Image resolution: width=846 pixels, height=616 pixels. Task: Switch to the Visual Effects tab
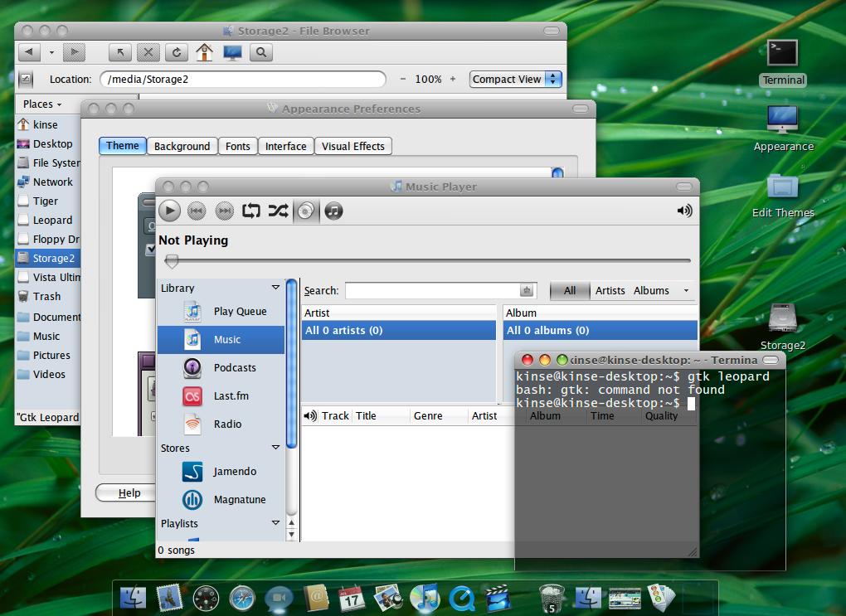coord(353,146)
